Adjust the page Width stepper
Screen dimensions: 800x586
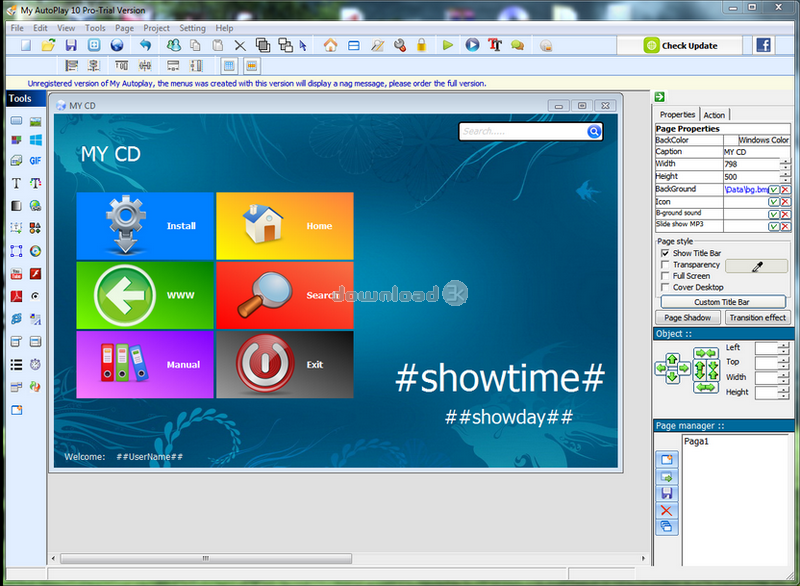point(785,164)
